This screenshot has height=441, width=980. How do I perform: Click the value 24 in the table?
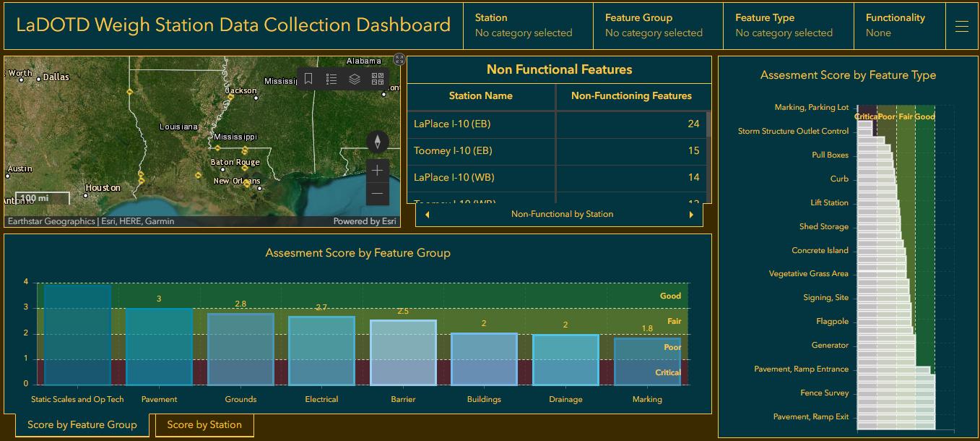point(693,124)
